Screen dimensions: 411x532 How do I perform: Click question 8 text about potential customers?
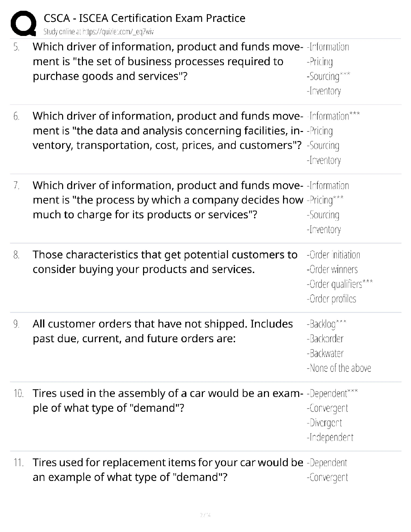[165, 262]
